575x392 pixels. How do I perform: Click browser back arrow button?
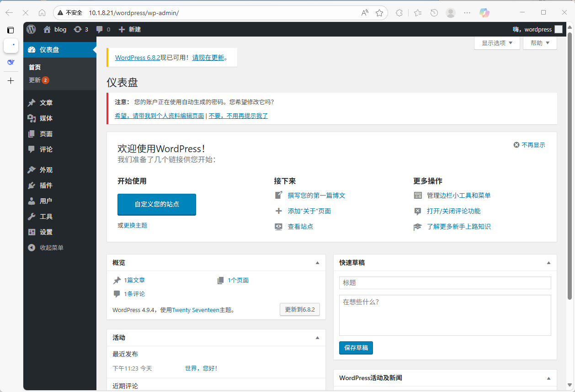[9, 13]
